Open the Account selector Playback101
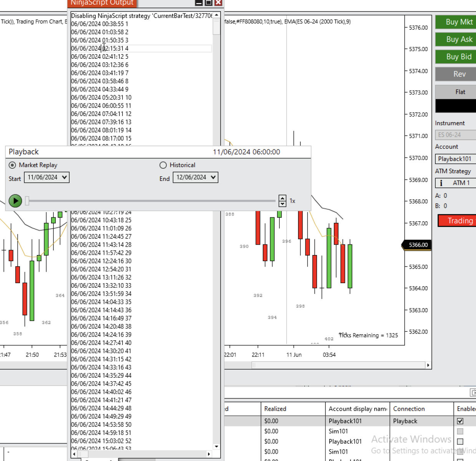 tap(456, 159)
